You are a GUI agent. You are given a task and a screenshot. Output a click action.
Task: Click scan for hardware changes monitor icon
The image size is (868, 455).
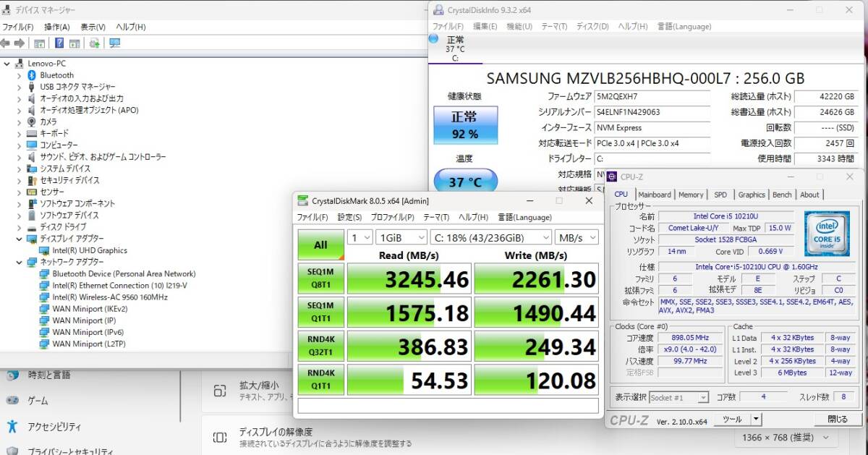(x=114, y=43)
